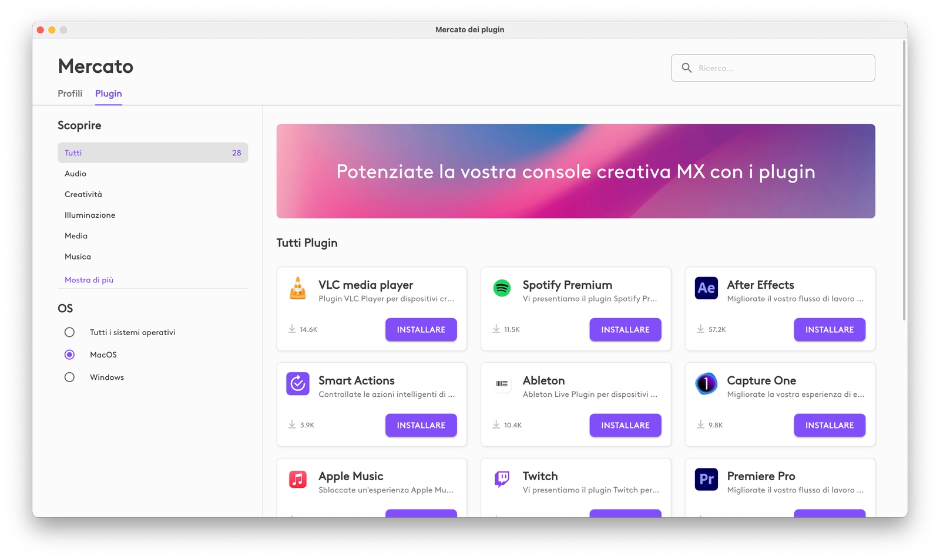The height and width of the screenshot is (560, 940).
Task: Open the Spotify Premium title
Action: tap(568, 285)
